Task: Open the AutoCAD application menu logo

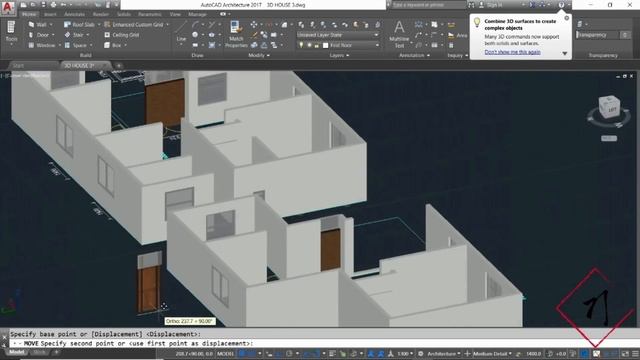Action: coord(8,7)
